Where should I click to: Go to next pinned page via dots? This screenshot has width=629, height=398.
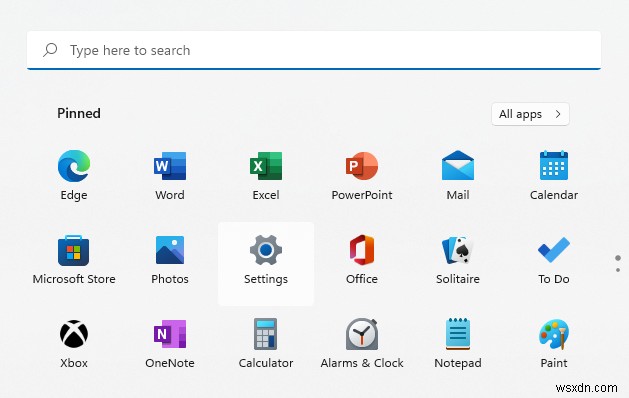click(x=618, y=270)
